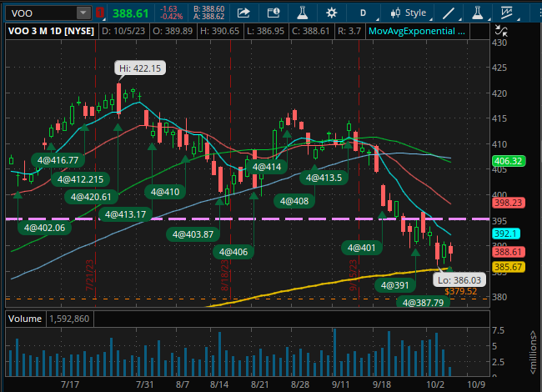
Task: Open the Studies flask icon next to the gear
Action: click(x=303, y=13)
